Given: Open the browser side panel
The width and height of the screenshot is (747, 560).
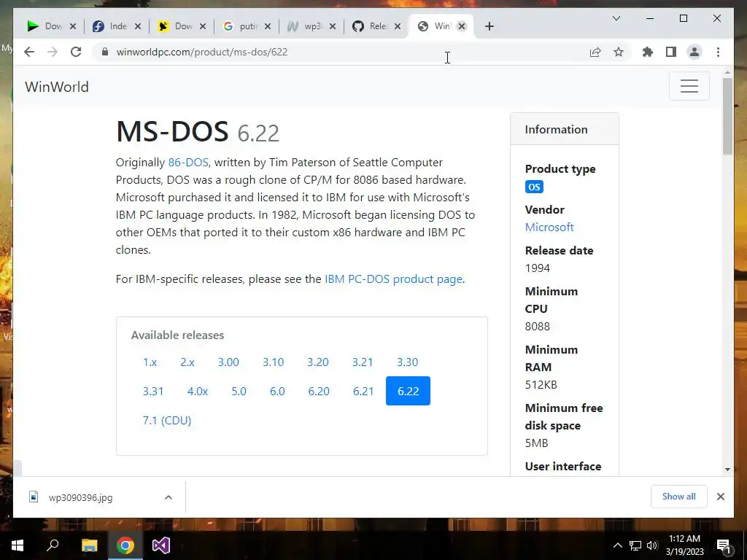Looking at the screenshot, I should [671, 52].
